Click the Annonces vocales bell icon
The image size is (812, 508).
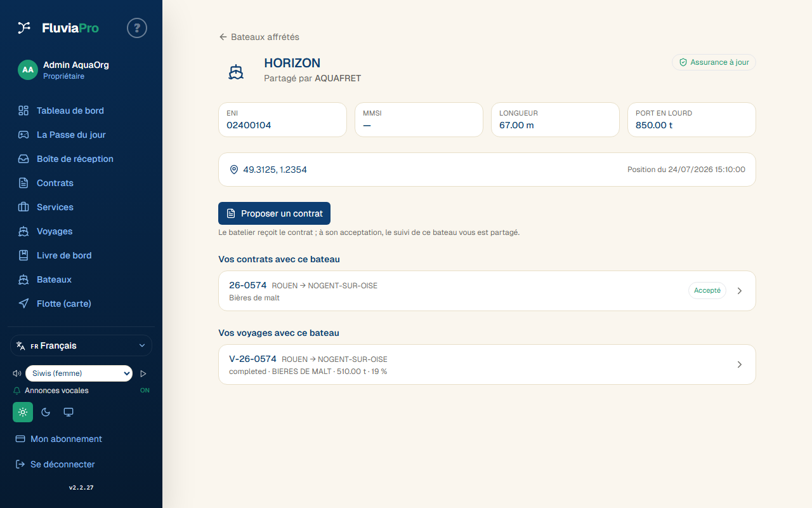(x=17, y=391)
